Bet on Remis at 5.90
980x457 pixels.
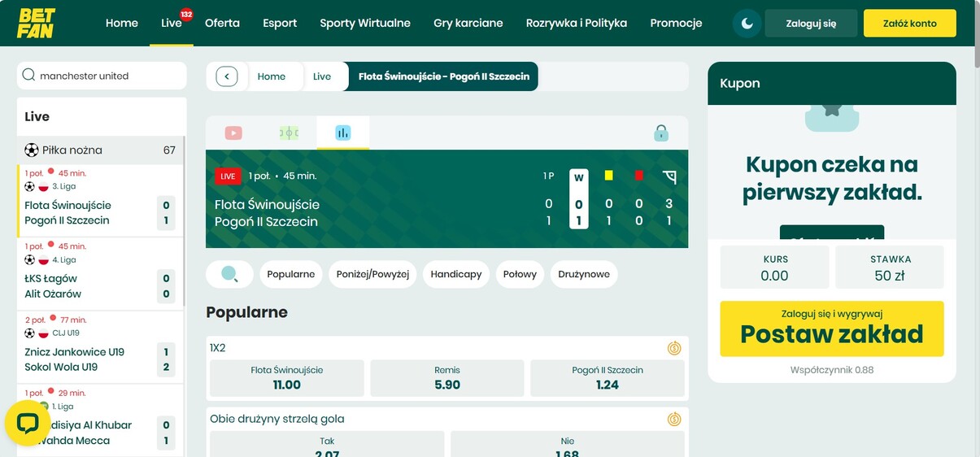click(447, 378)
